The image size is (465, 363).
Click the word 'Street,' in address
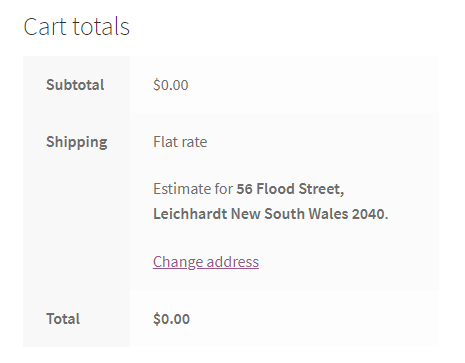(321, 189)
